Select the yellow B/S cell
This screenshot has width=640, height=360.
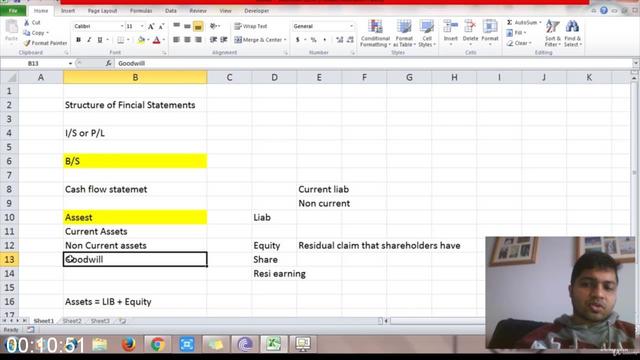[x=135, y=161]
